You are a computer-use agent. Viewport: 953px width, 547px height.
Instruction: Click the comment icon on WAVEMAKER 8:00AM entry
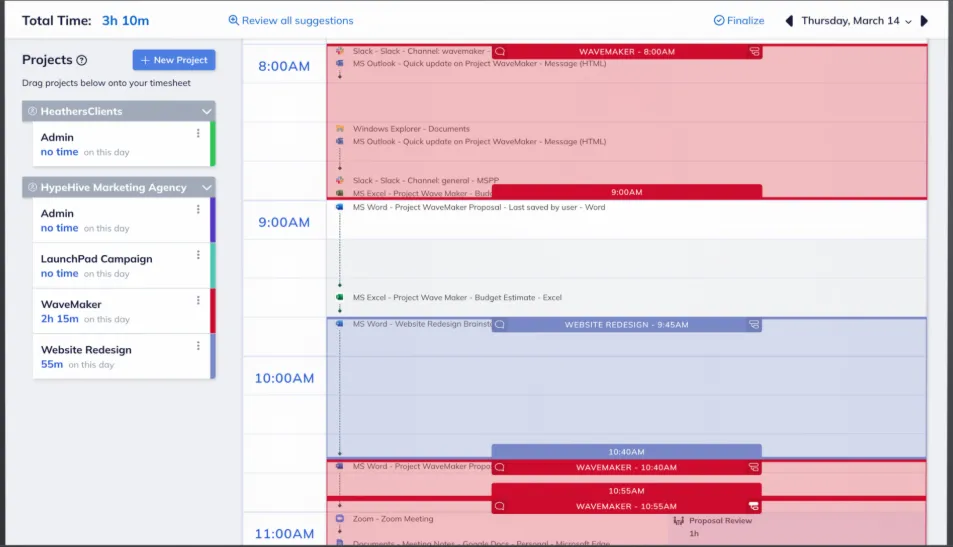(500, 52)
